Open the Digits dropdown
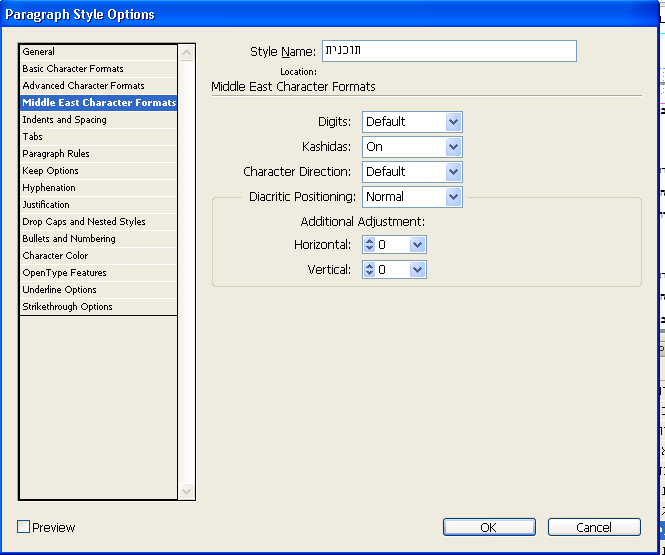The height and width of the screenshot is (555, 665). tap(453, 122)
